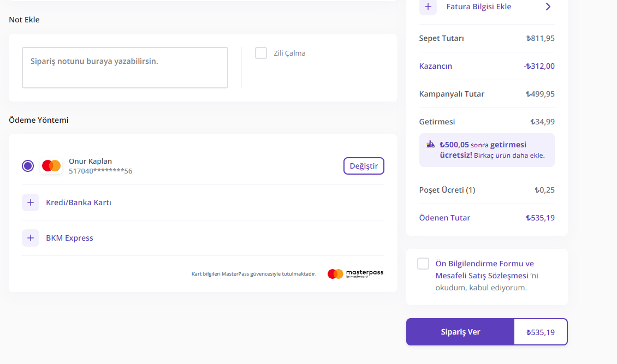Viewport: 617px width, 364px height.
Task: Open the Ön Bilgilendirme Formu link
Action: pos(484,264)
